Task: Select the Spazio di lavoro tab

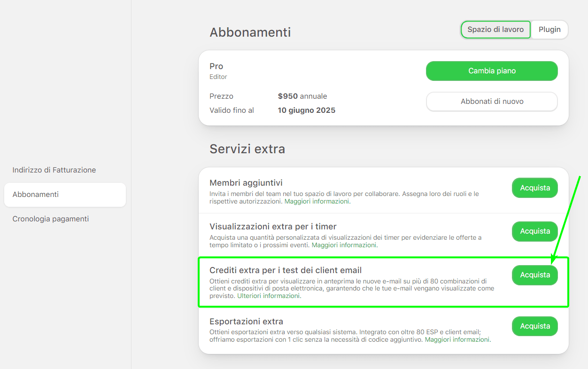Action: (x=495, y=29)
